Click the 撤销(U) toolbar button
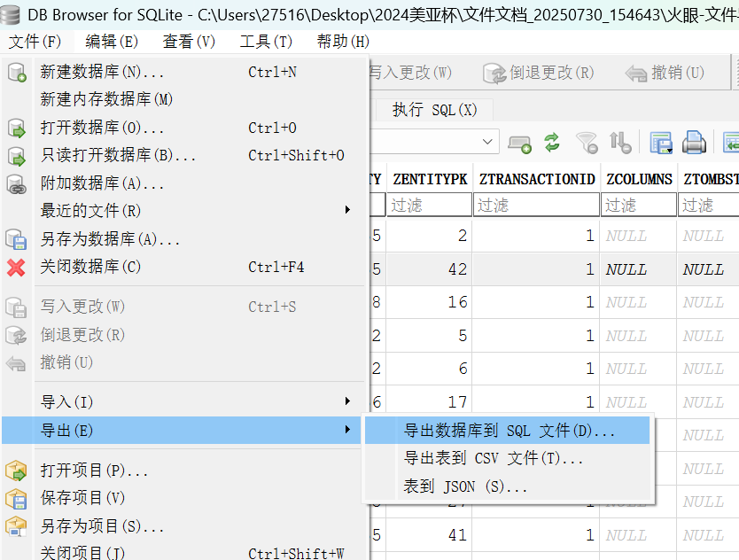Viewport: 739px width, 560px height. (x=665, y=73)
